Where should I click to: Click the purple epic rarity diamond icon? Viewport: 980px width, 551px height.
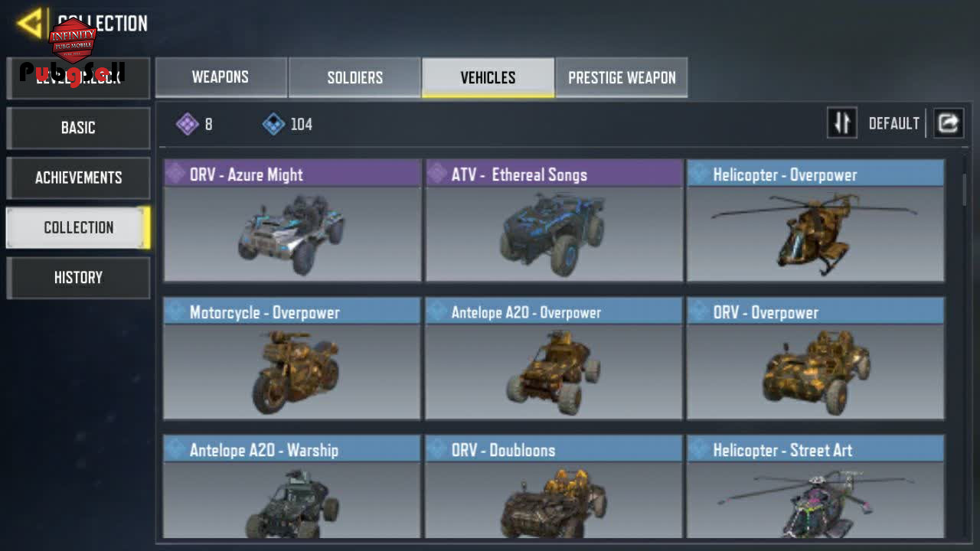[x=188, y=124]
